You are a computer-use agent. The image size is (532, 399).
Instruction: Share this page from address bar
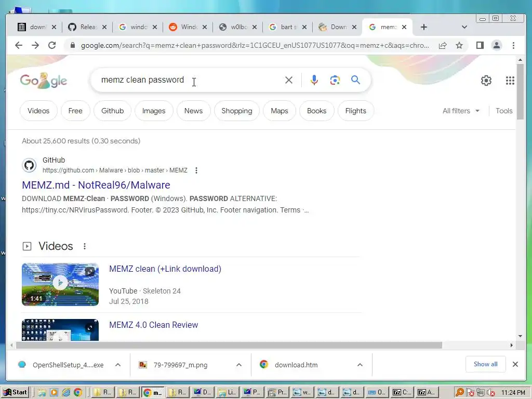point(443,46)
